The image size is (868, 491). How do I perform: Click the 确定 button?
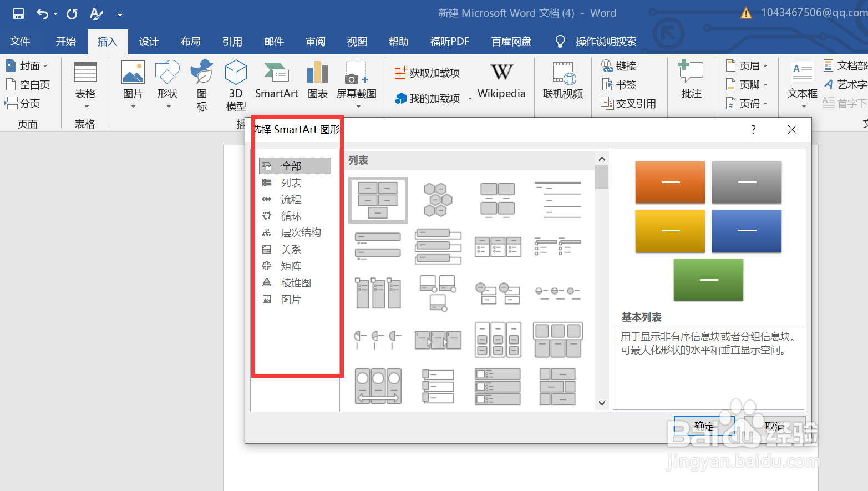tap(704, 426)
